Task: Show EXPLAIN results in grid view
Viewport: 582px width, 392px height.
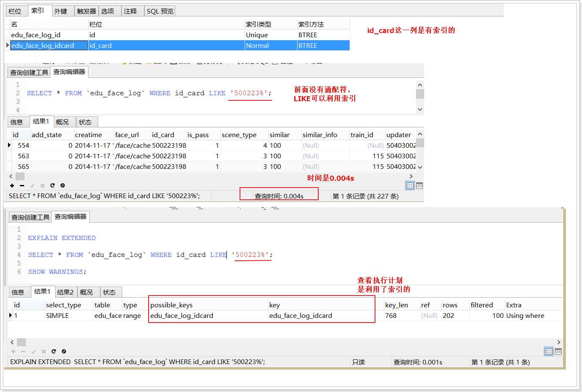Action: point(549,351)
